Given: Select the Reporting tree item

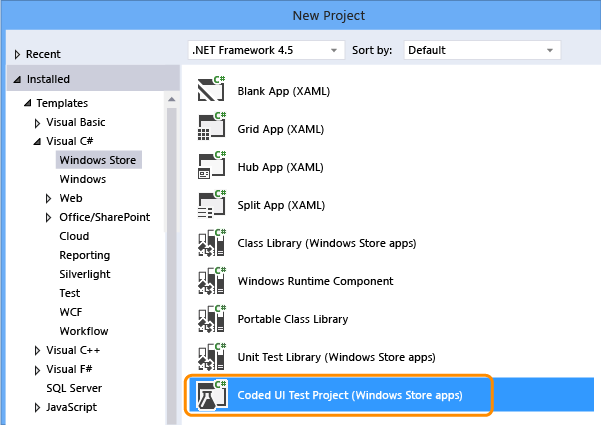Looking at the screenshot, I should (x=85, y=255).
